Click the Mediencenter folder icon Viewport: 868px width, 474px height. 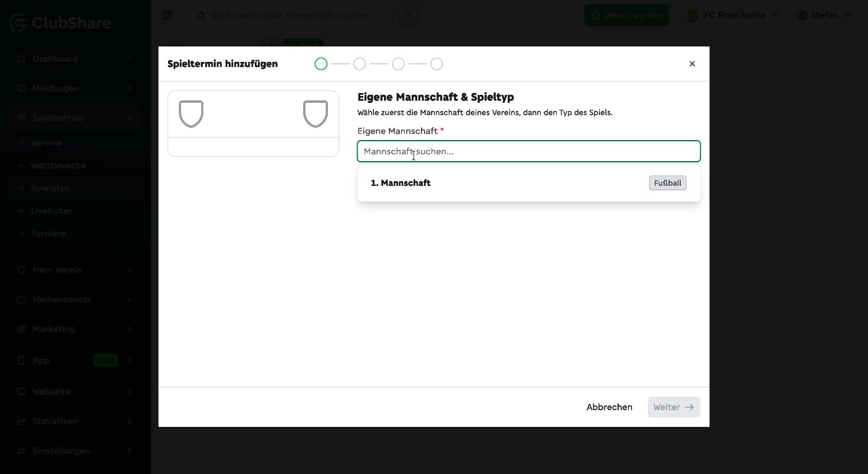coord(21,300)
